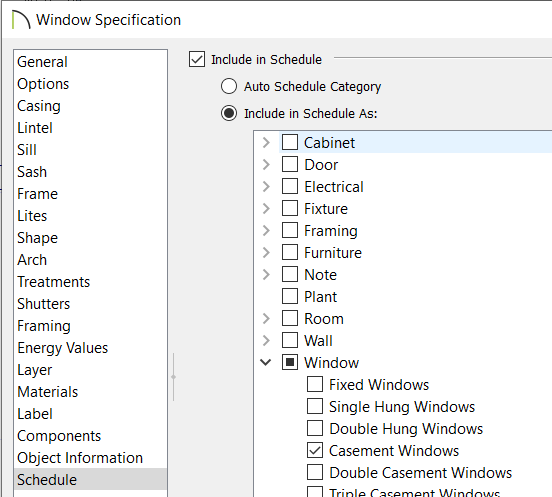Go to the Energy Values panel
Image resolution: width=552 pixels, height=497 pixels.
pos(63,348)
